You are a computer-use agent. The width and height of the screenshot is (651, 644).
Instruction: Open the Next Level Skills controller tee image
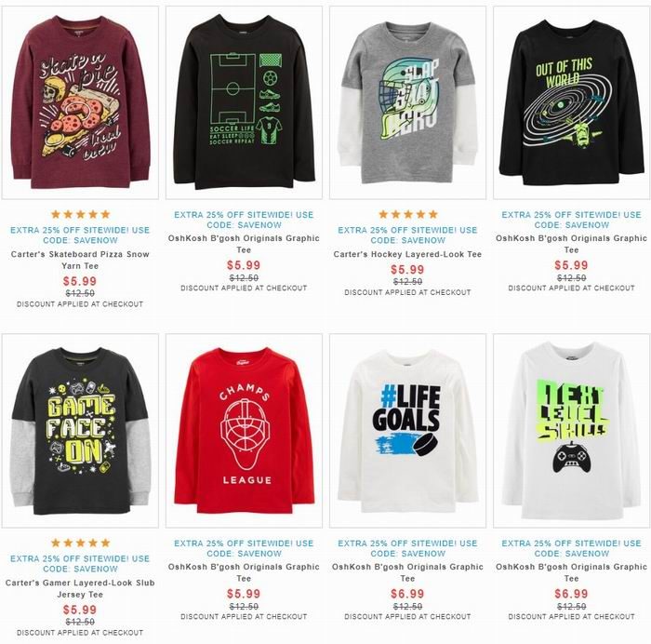click(x=571, y=431)
